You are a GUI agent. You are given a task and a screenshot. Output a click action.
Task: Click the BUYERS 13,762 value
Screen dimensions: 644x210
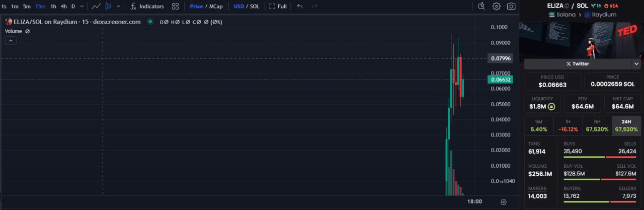[x=572, y=196]
